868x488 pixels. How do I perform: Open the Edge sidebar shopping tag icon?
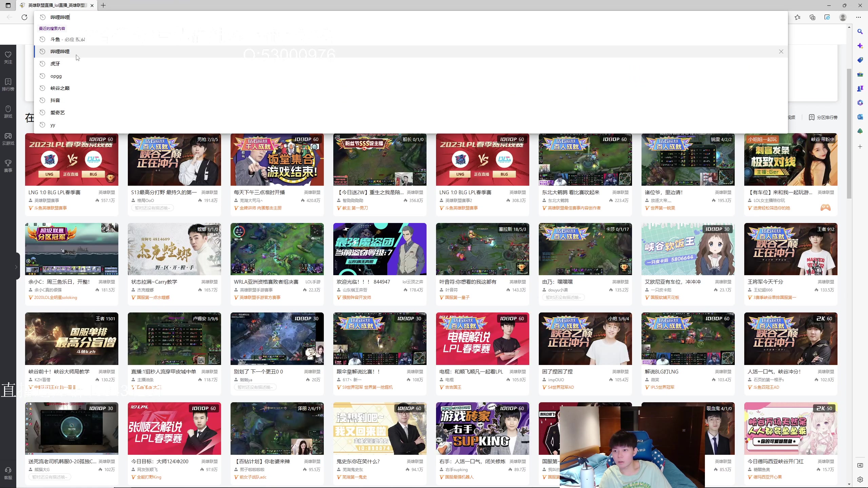tap(860, 60)
